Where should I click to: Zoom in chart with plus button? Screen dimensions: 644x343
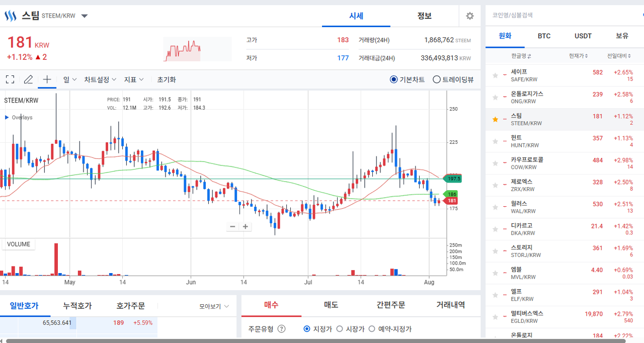pyautogui.click(x=246, y=226)
